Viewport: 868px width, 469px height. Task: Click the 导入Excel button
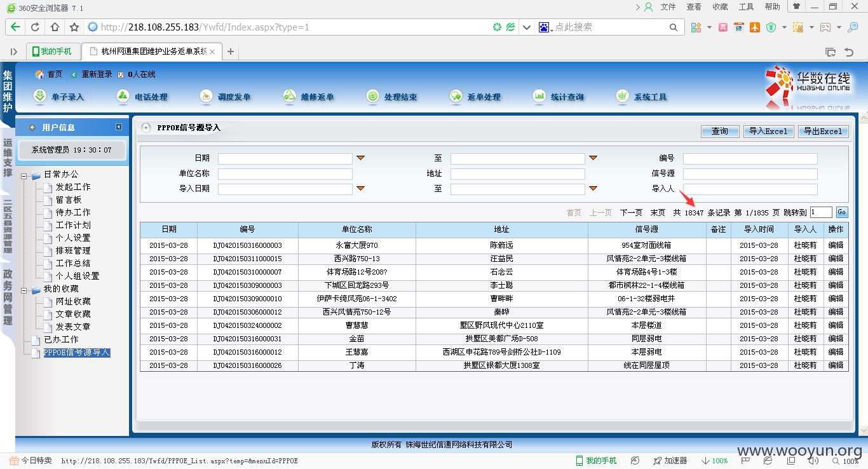coord(768,131)
